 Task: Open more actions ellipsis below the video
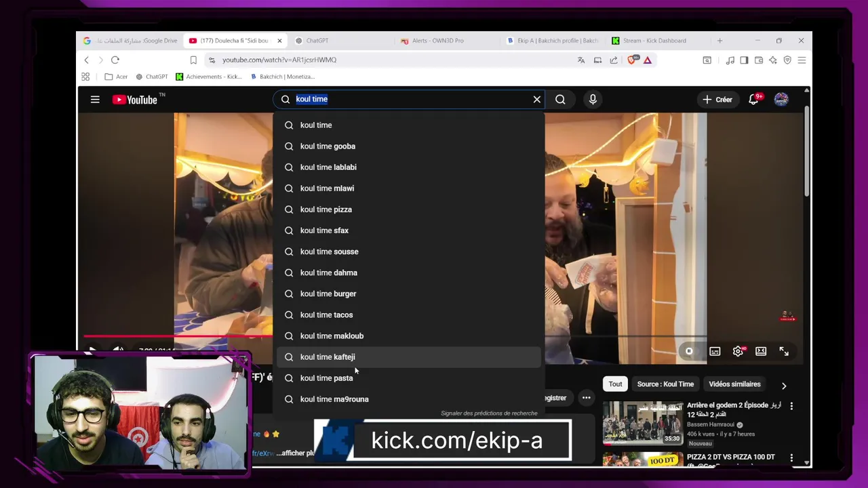coord(586,398)
